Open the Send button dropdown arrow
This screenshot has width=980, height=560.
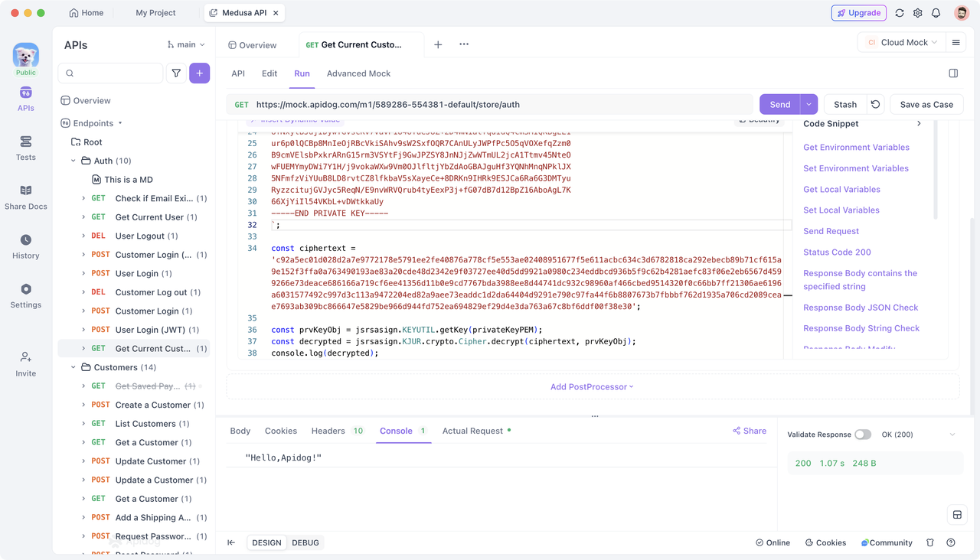point(808,104)
